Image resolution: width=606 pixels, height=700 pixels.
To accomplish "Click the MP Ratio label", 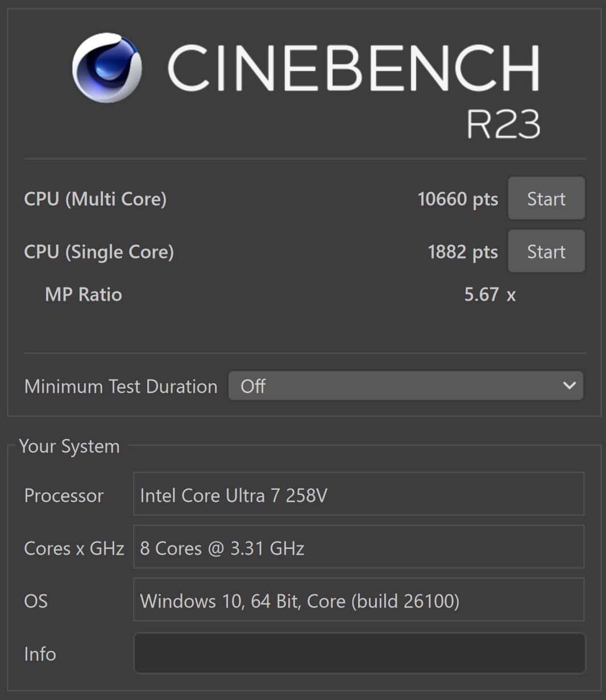I will click(84, 294).
